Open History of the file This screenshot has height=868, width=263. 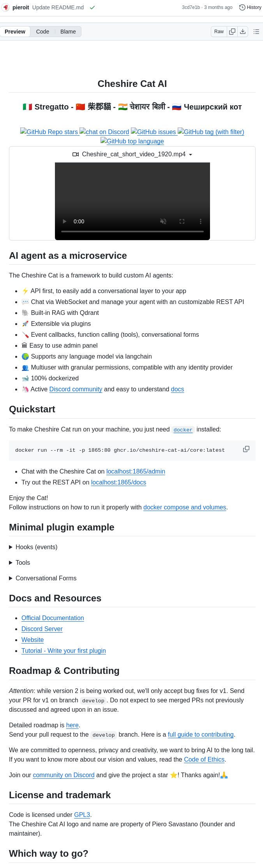coord(250,7)
